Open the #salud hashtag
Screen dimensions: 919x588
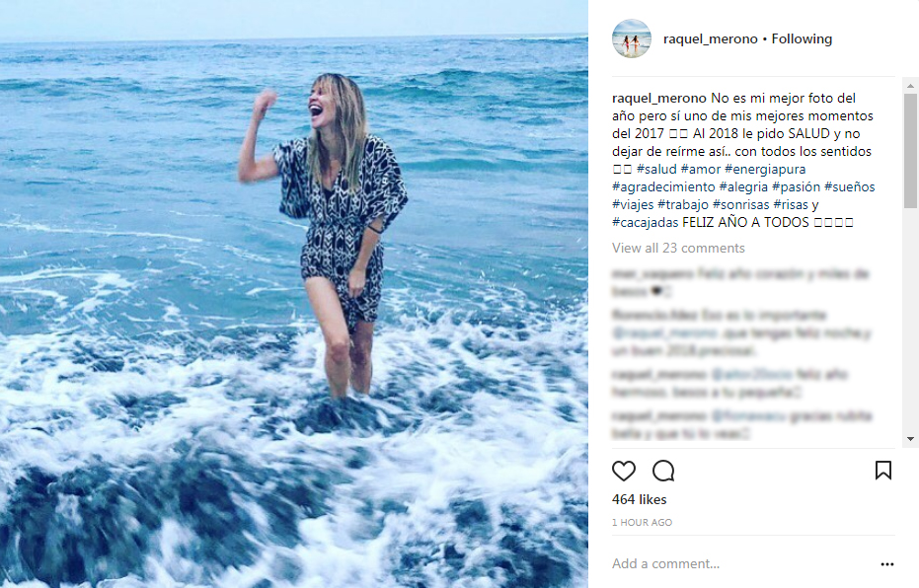coord(655,170)
